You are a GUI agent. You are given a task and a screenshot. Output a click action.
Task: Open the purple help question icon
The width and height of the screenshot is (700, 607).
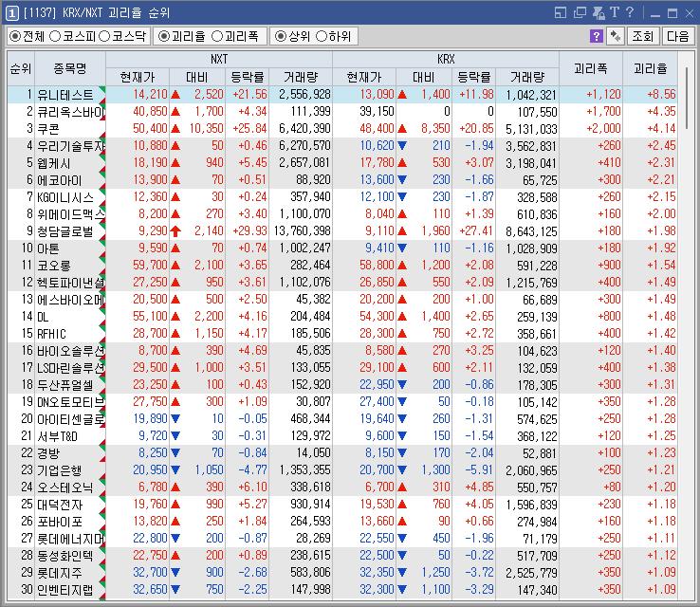tap(597, 36)
